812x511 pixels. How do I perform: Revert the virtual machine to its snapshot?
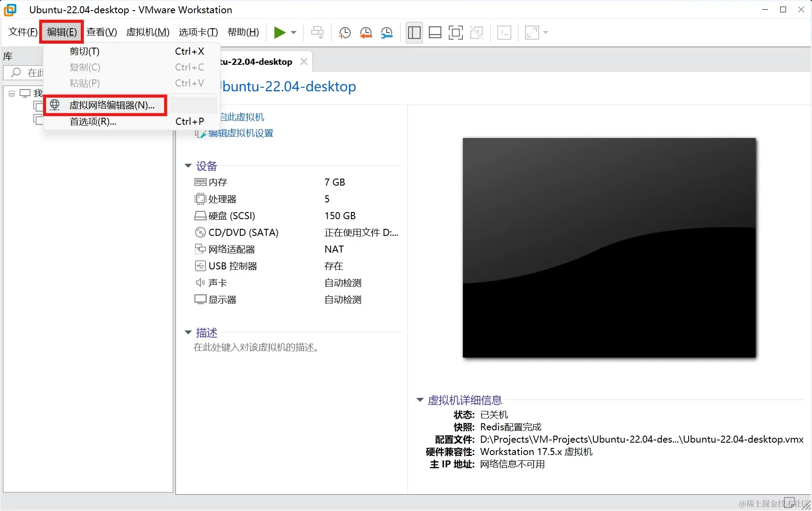tap(366, 32)
